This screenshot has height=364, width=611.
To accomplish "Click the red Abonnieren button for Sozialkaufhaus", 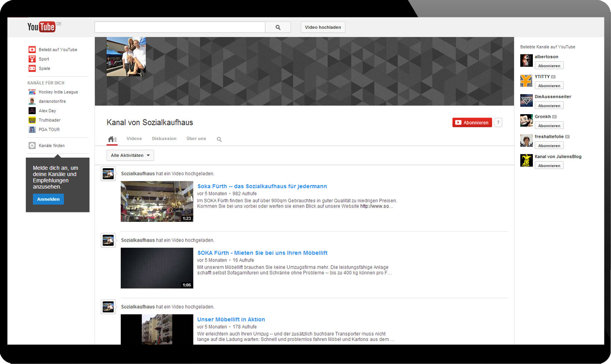I will click(472, 123).
